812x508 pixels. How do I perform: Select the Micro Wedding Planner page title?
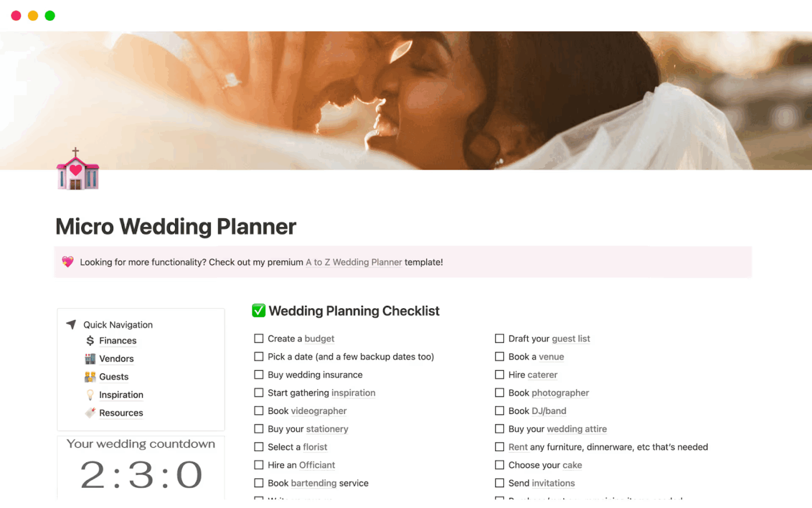175,227
